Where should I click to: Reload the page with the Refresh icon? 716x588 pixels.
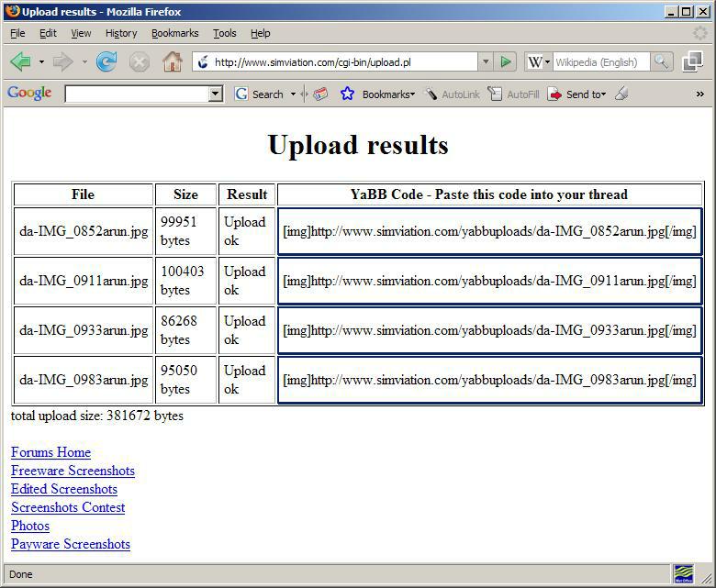coord(106,62)
